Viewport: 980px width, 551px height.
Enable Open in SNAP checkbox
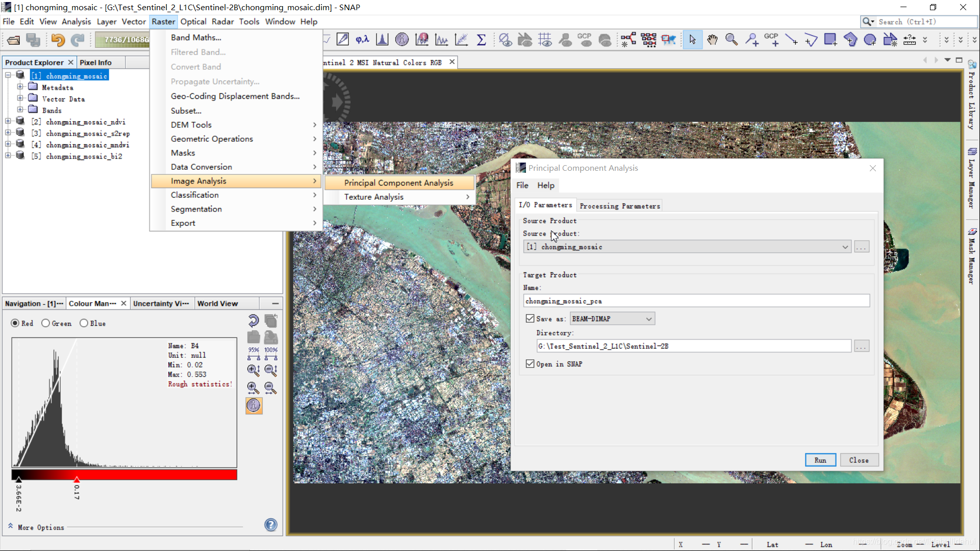point(531,363)
